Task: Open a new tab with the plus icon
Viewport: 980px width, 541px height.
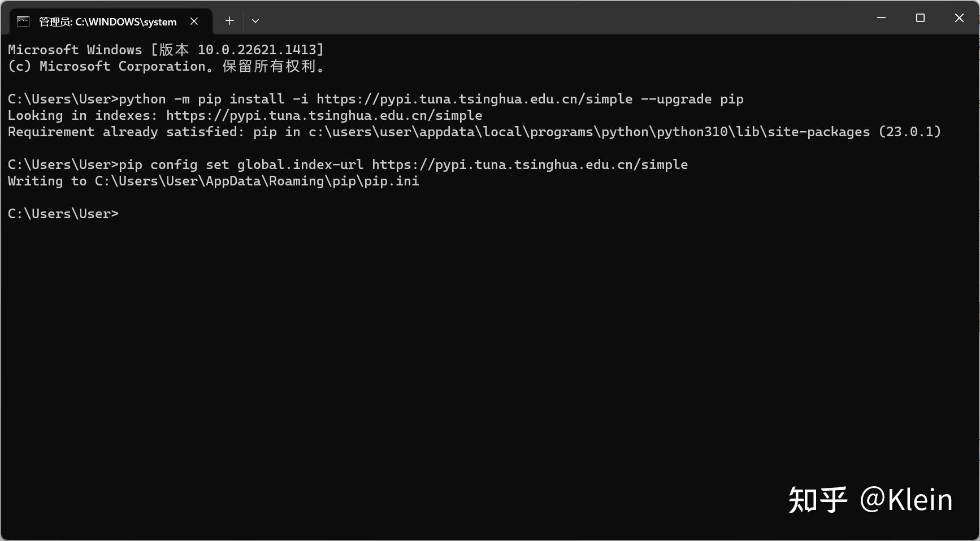Action: pos(229,21)
